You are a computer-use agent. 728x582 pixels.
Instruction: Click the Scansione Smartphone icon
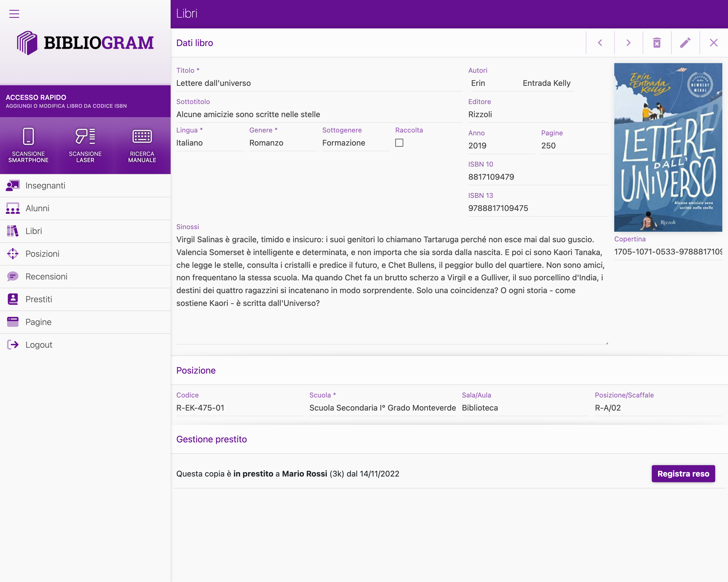pyautogui.click(x=28, y=137)
